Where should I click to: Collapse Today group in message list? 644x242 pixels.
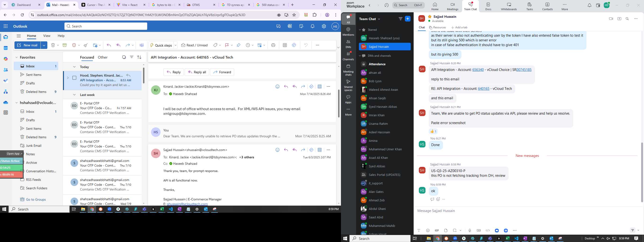(74, 67)
